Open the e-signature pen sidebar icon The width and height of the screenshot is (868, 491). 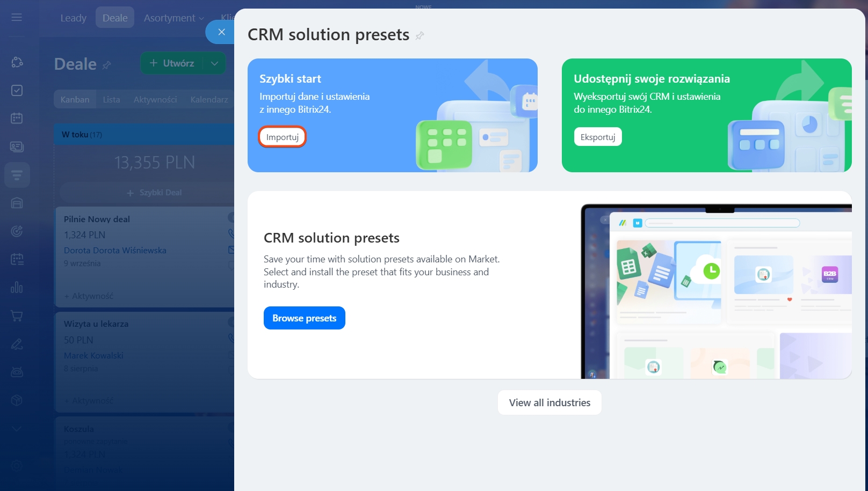tap(17, 344)
